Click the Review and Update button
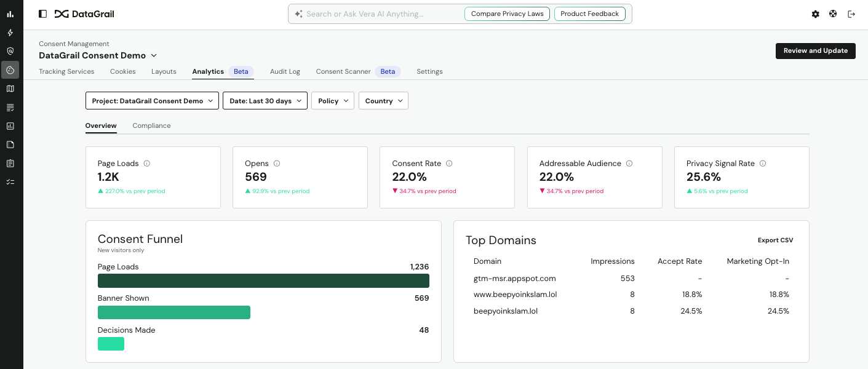868x369 pixels. pos(816,51)
